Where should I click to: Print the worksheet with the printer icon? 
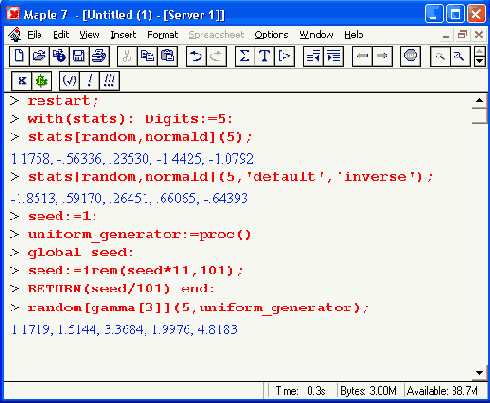99,56
